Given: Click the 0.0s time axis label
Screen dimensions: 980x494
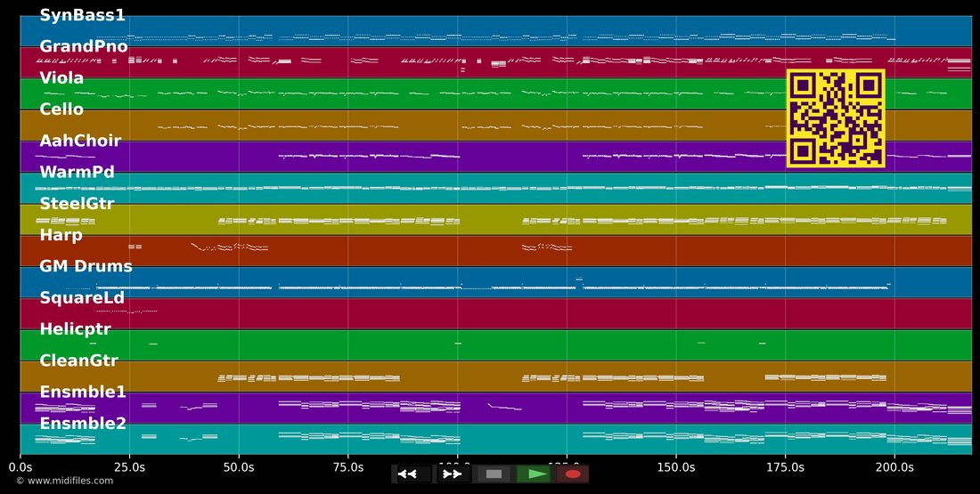Looking at the screenshot, I should (x=20, y=467).
